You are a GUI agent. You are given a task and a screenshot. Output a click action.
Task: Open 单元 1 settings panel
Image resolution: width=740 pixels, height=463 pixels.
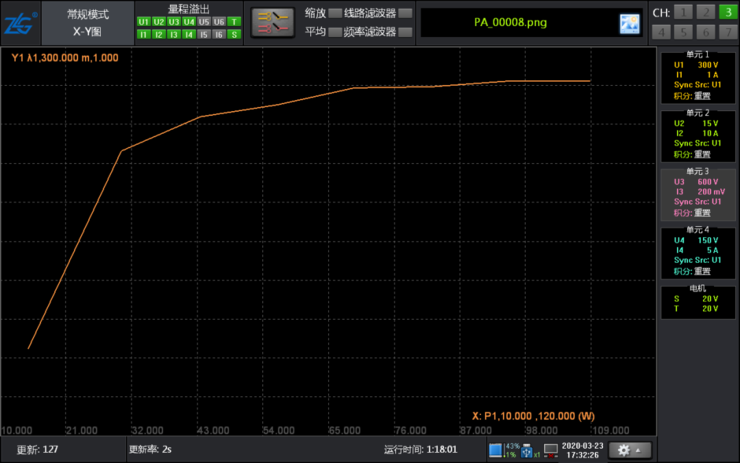pyautogui.click(x=698, y=76)
